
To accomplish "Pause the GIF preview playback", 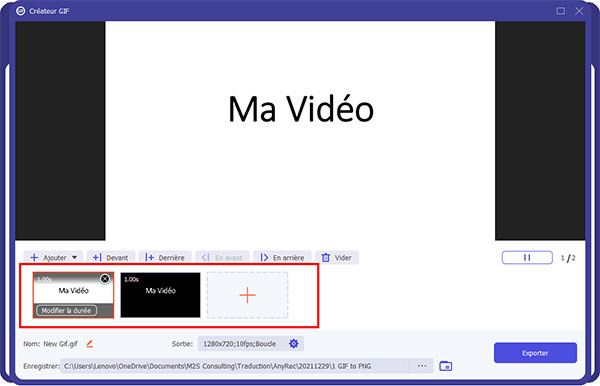I will (x=527, y=257).
